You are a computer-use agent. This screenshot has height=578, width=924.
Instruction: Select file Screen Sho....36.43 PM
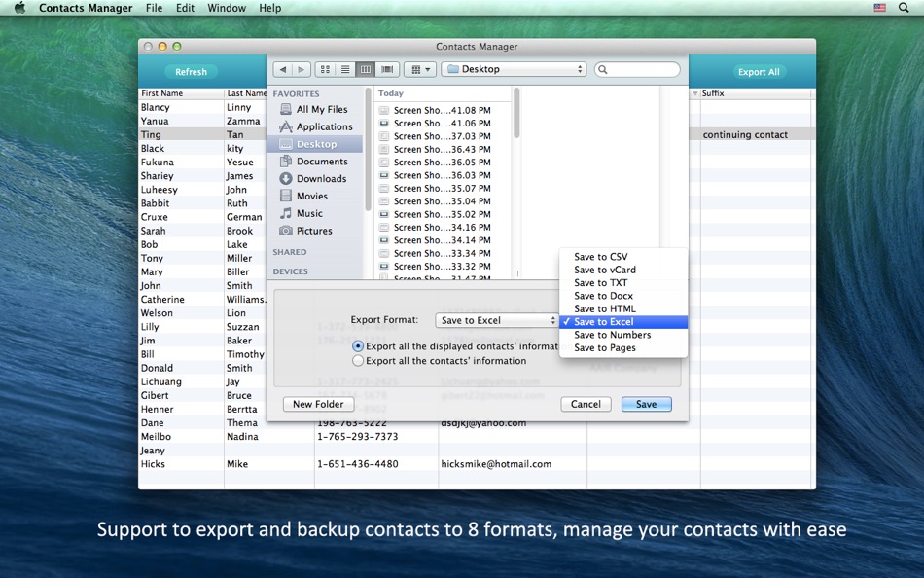(442, 149)
